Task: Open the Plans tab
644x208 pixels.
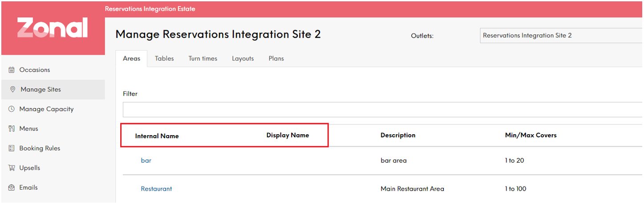Action: 276,58
